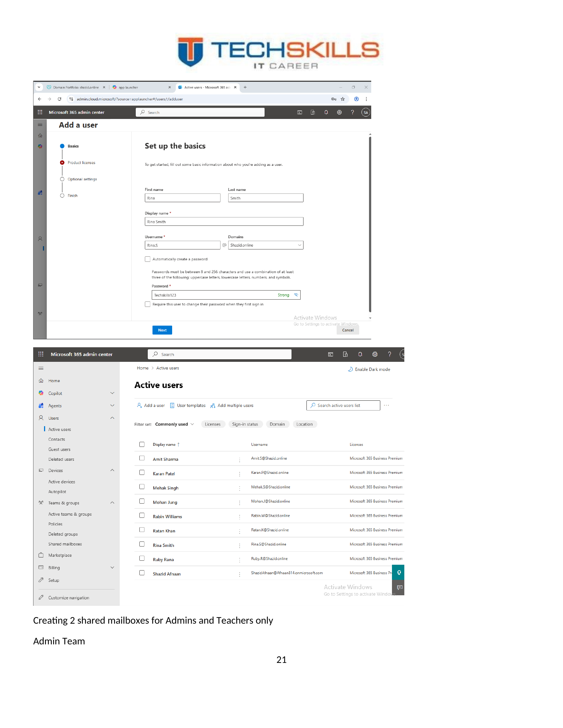The image size is (563, 728).
Task: Click the bookmark star in the address bar
Action: coord(342,99)
